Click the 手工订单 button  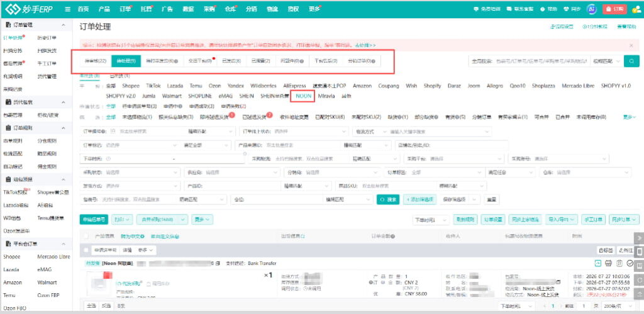coord(593,220)
